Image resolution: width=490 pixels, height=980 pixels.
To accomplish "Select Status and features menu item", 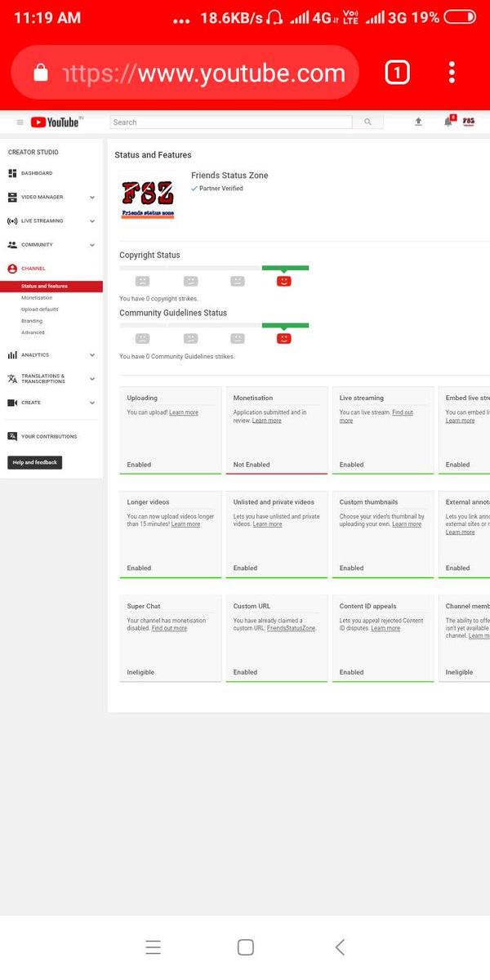I will tap(51, 287).
